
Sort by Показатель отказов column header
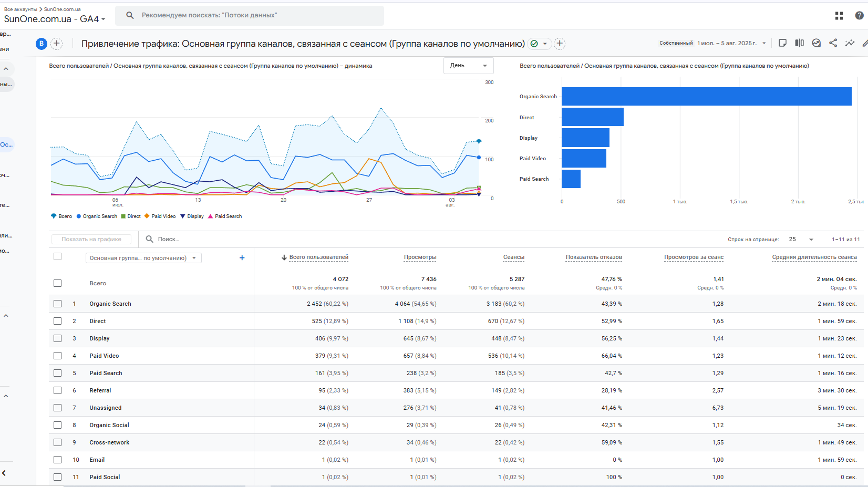coord(594,257)
